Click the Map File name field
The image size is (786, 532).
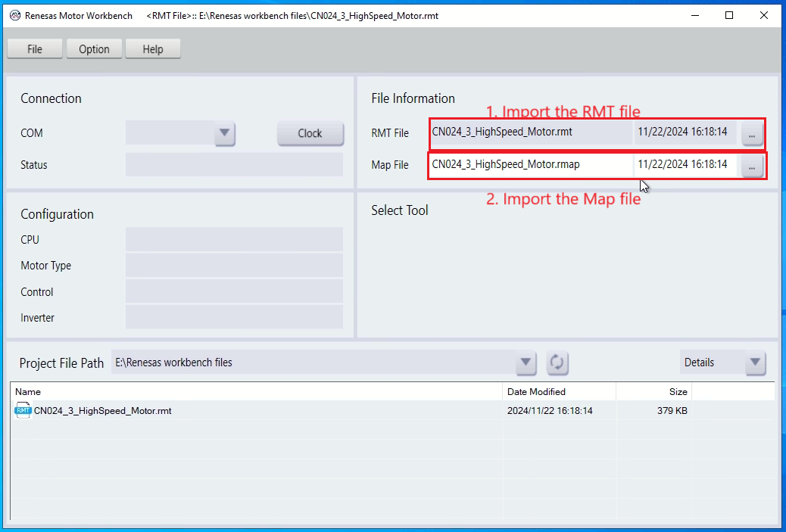pyautogui.click(x=532, y=164)
